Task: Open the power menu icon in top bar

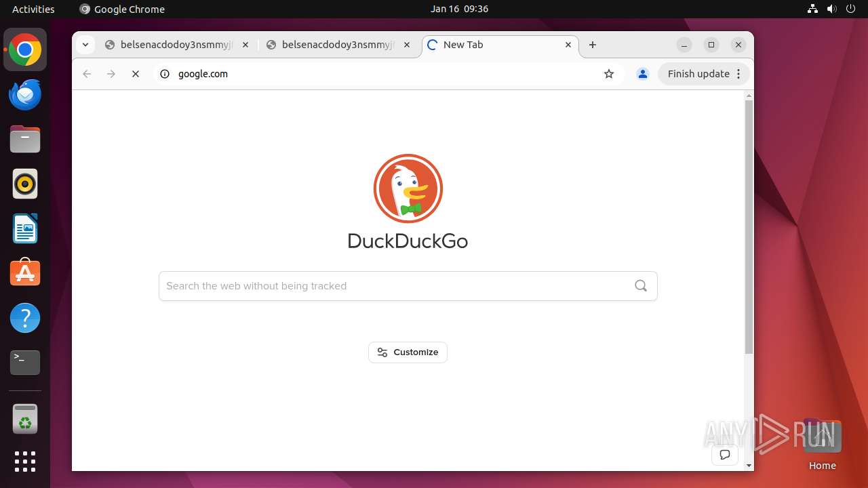Action: click(851, 9)
